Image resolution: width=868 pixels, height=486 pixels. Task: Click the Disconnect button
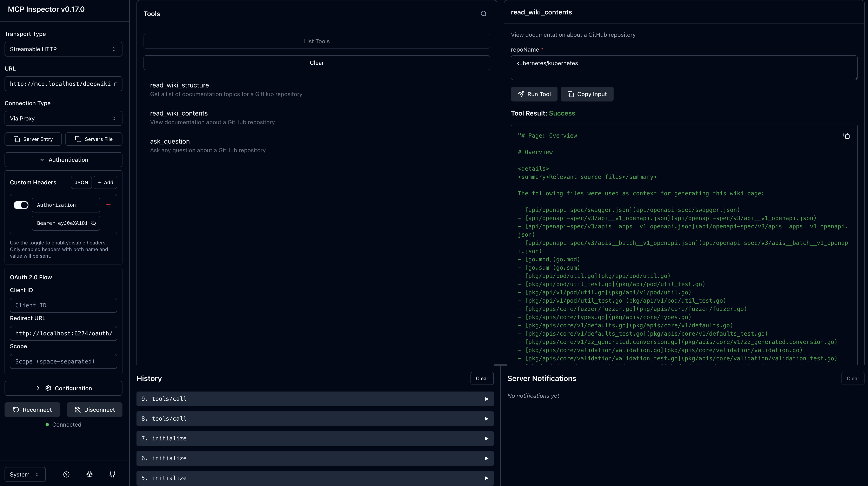94,410
